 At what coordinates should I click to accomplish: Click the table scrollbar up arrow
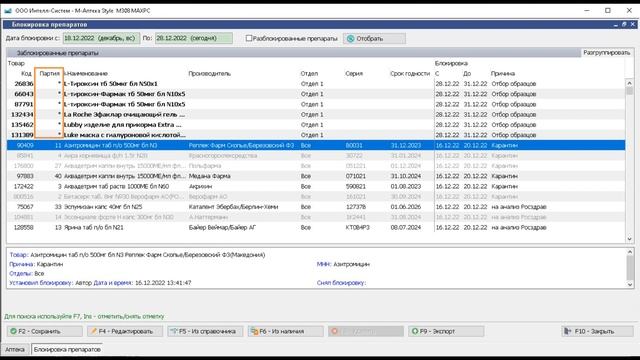click(x=629, y=83)
